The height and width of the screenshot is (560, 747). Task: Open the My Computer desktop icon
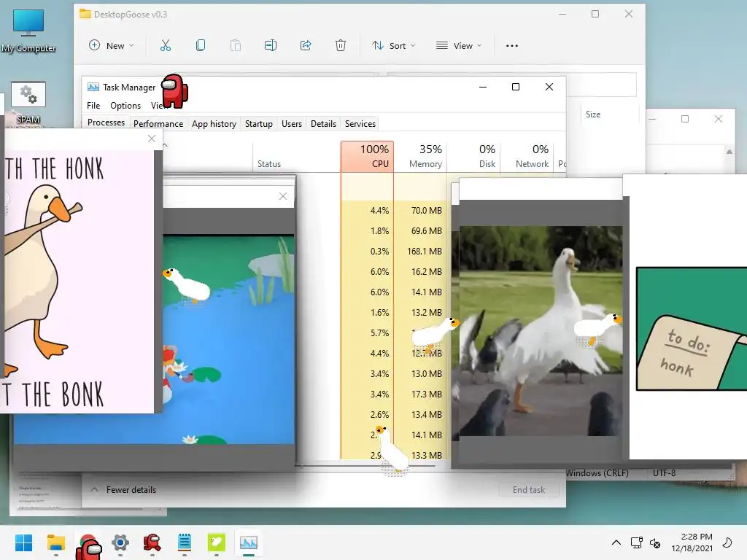(x=28, y=31)
